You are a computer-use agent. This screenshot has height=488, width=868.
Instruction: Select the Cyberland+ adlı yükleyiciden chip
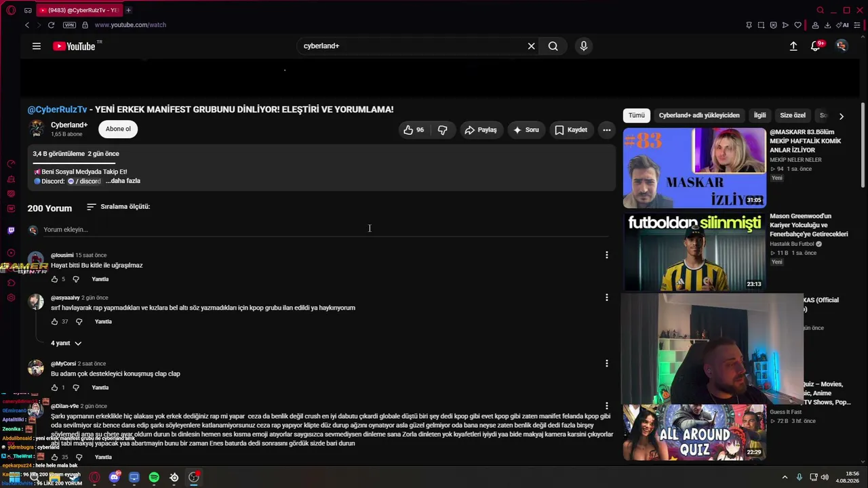coord(699,115)
